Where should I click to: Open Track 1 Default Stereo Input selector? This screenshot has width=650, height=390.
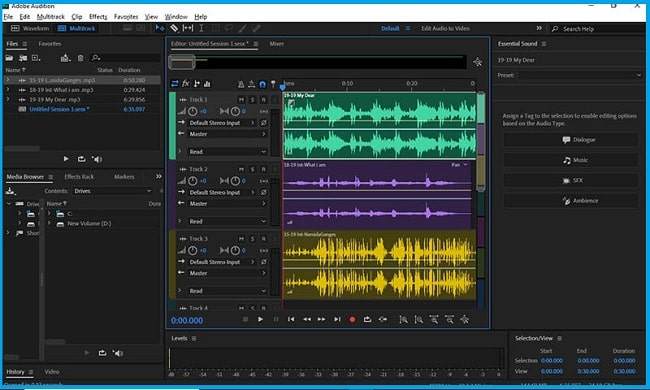pos(222,123)
